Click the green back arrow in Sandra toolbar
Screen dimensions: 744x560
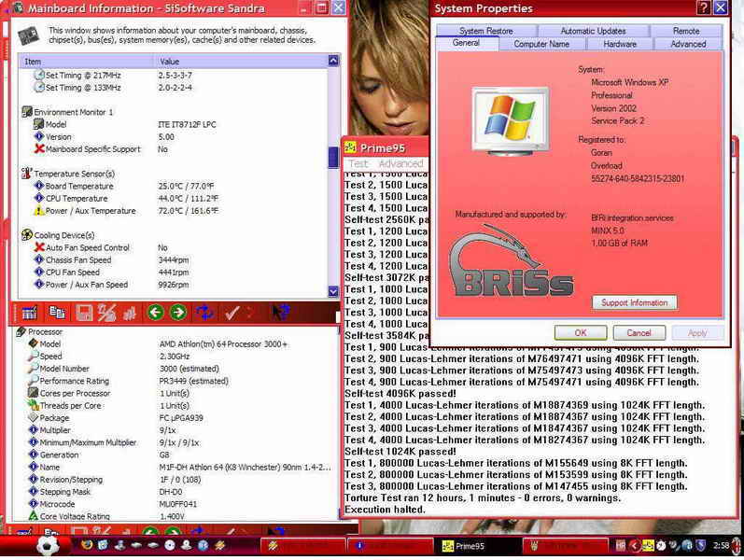coord(155,313)
